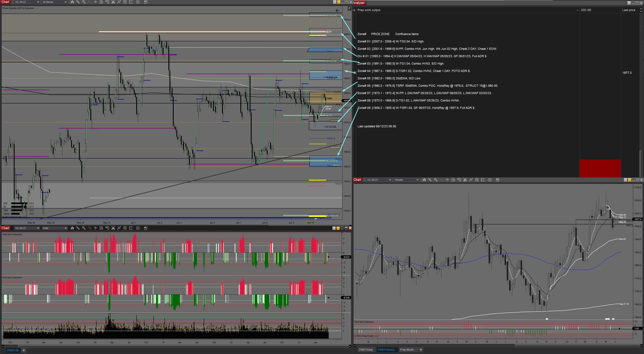Take camera snapshot of Daily chart
The image size is (644, 354).
(138, 228)
